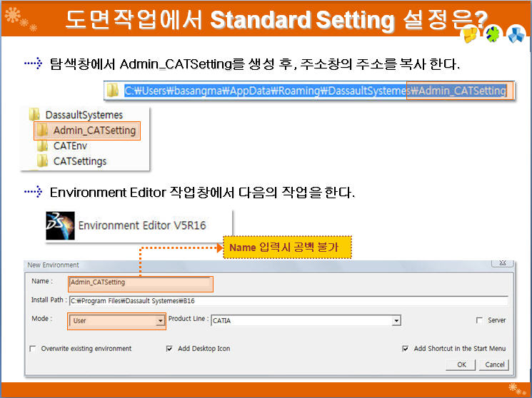
Task: Open the Mode dropdown showing User
Action: (x=160, y=321)
